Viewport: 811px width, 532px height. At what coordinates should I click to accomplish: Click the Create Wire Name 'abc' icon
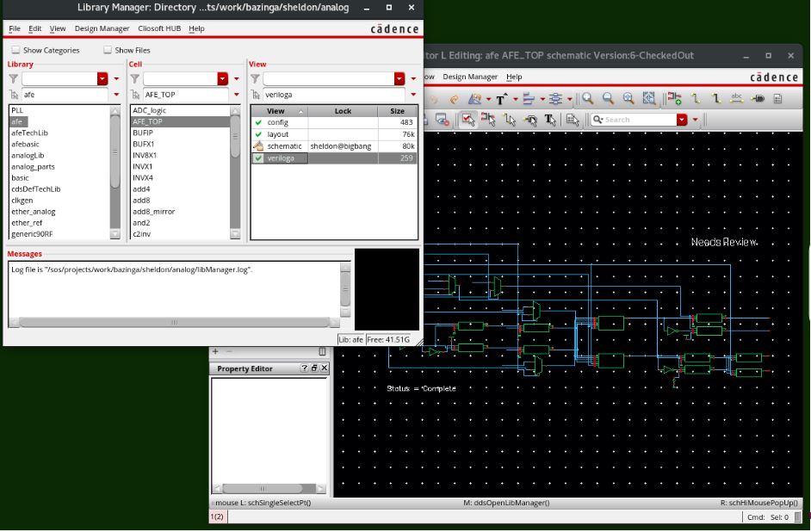pos(737,99)
